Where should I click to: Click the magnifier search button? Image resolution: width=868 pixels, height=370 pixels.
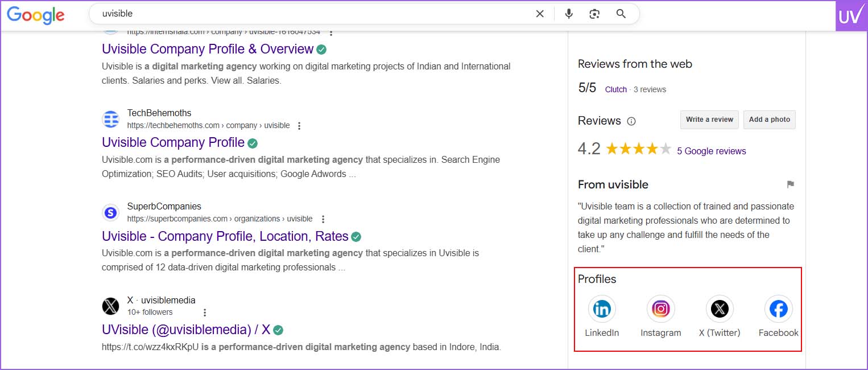click(621, 14)
